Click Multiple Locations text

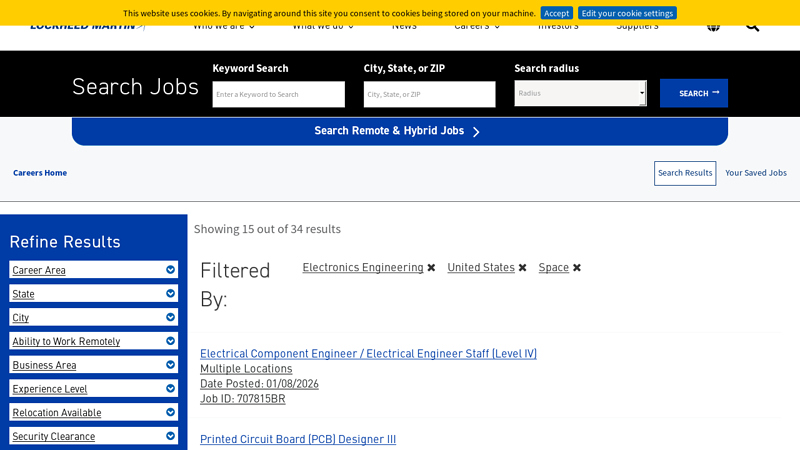click(x=246, y=369)
